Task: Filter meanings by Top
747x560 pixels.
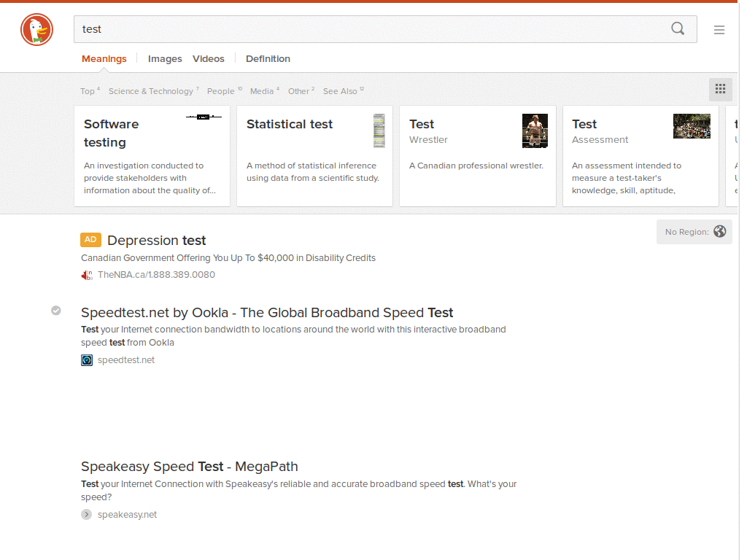Action: coord(90,91)
